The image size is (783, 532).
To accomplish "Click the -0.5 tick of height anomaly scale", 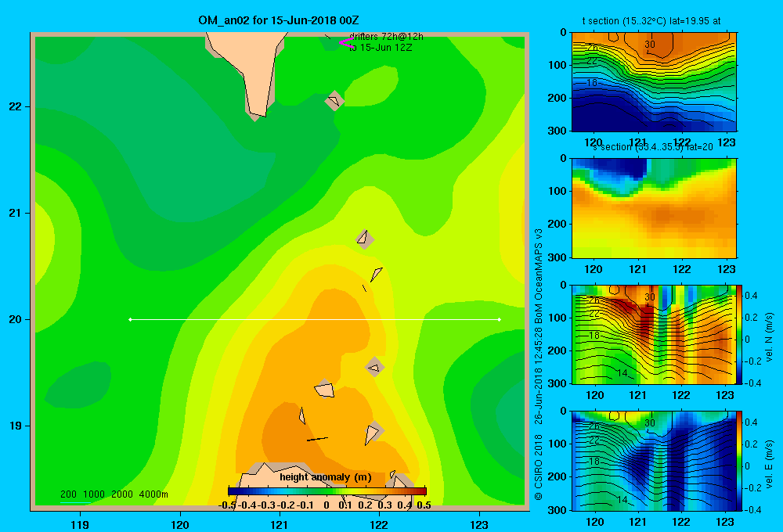I will pos(227,505).
